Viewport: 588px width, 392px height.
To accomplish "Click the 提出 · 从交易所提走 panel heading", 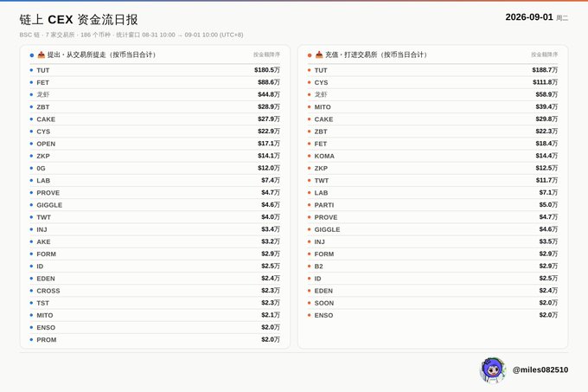I will [102, 55].
